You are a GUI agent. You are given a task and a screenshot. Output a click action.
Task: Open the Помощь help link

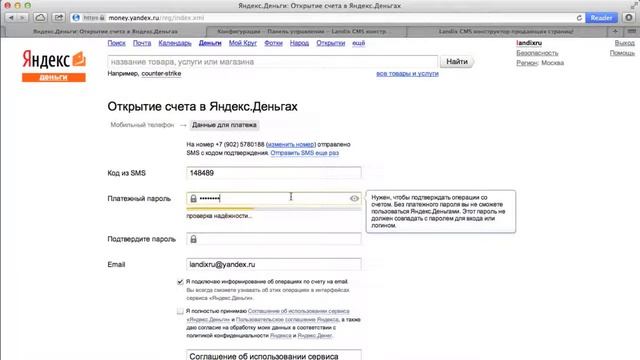click(x=622, y=53)
